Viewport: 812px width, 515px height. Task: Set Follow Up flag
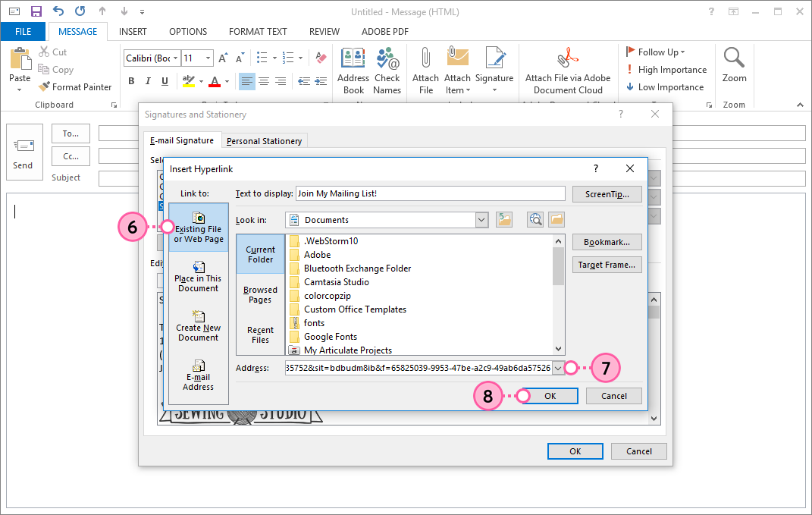click(x=655, y=52)
